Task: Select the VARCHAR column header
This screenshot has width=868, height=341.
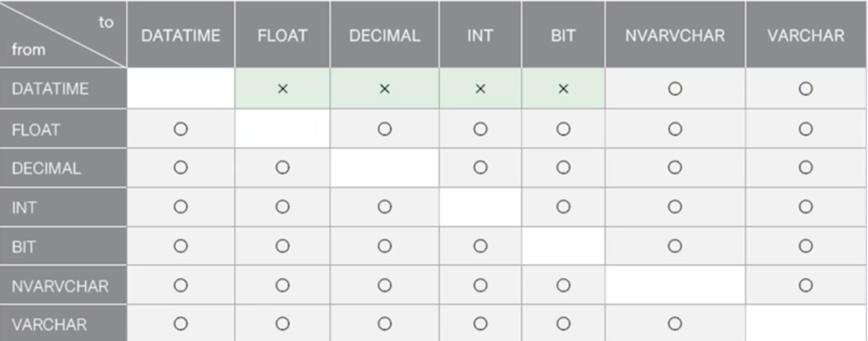Action: [806, 35]
